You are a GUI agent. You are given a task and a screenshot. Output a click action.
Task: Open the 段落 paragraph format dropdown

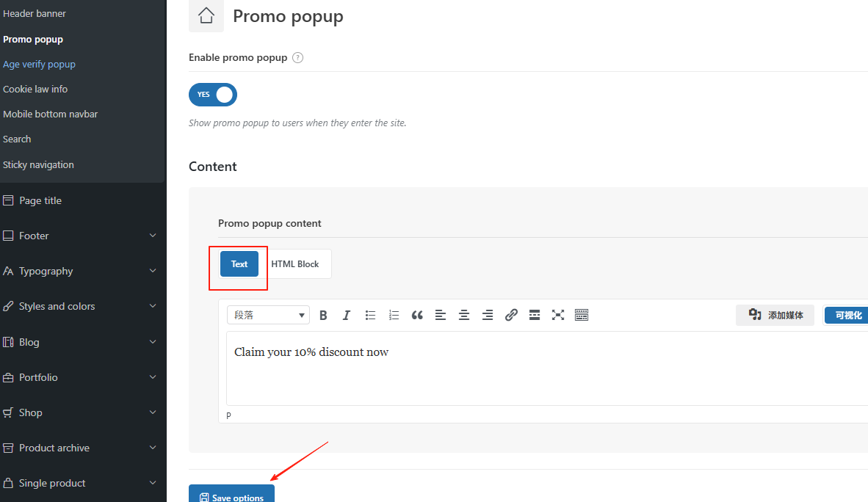tap(268, 315)
